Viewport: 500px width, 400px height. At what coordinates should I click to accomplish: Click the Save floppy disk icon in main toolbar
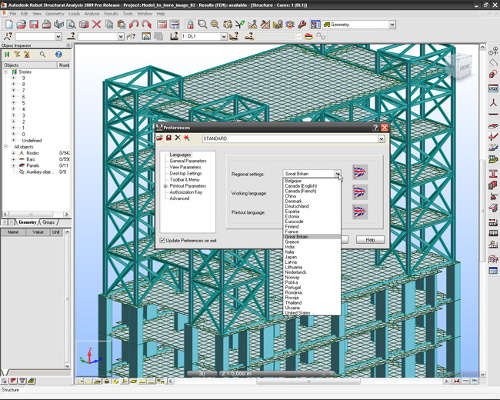(34, 24)
